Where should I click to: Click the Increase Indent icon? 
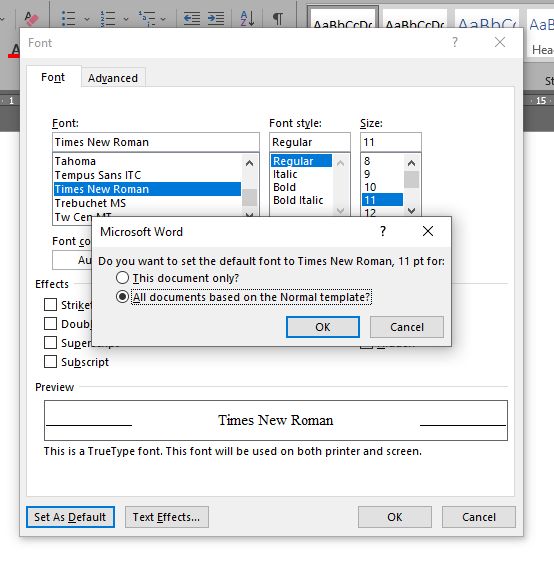(216, 18)
